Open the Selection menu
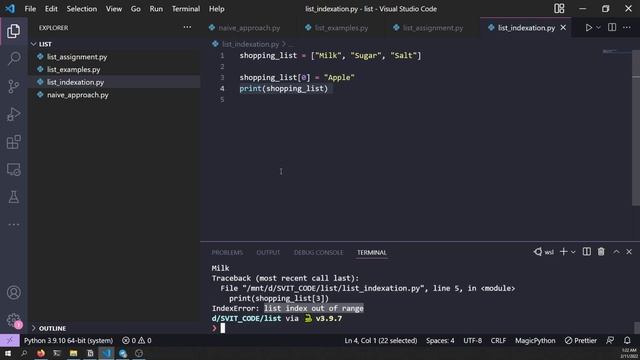This screenshot has width=640, height=360. tap(82, 9)
